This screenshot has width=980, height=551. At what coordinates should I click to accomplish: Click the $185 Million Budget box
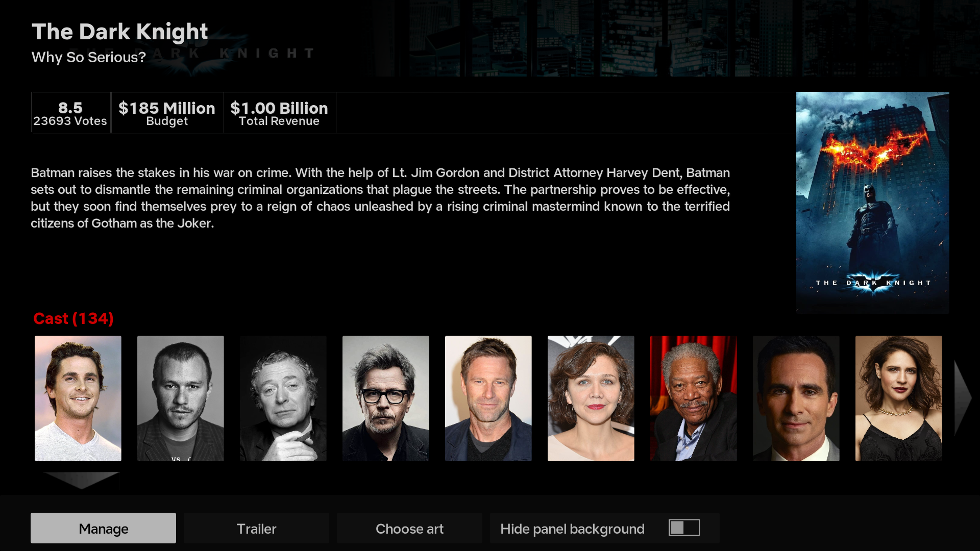167,113
